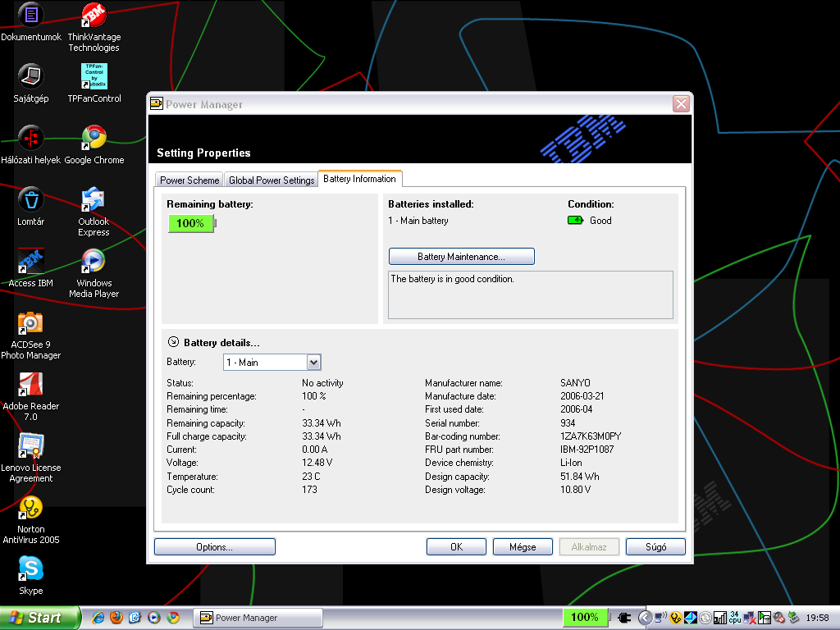
Task: Click the Design capacity value 51.84 Wh
Action: tap(580, 477)
